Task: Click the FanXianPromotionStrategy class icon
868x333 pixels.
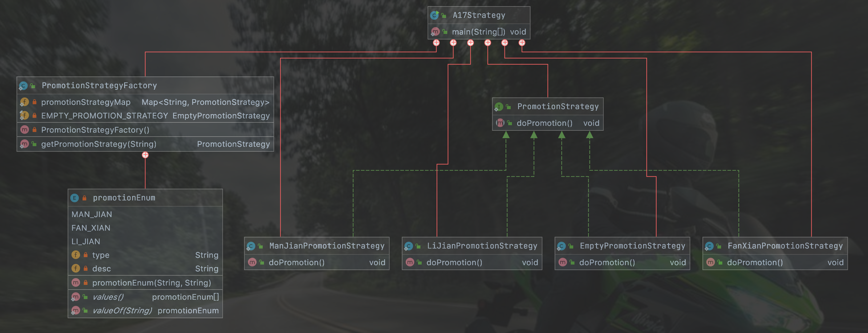Action: [709, 246]
